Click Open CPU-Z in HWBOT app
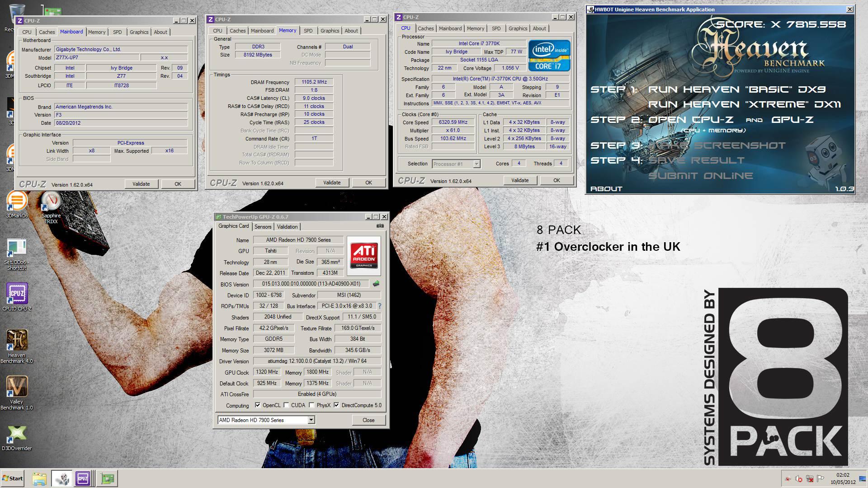The width and height of the screenshot is (868, 488). pyautogui.click(x=691, y=120)
